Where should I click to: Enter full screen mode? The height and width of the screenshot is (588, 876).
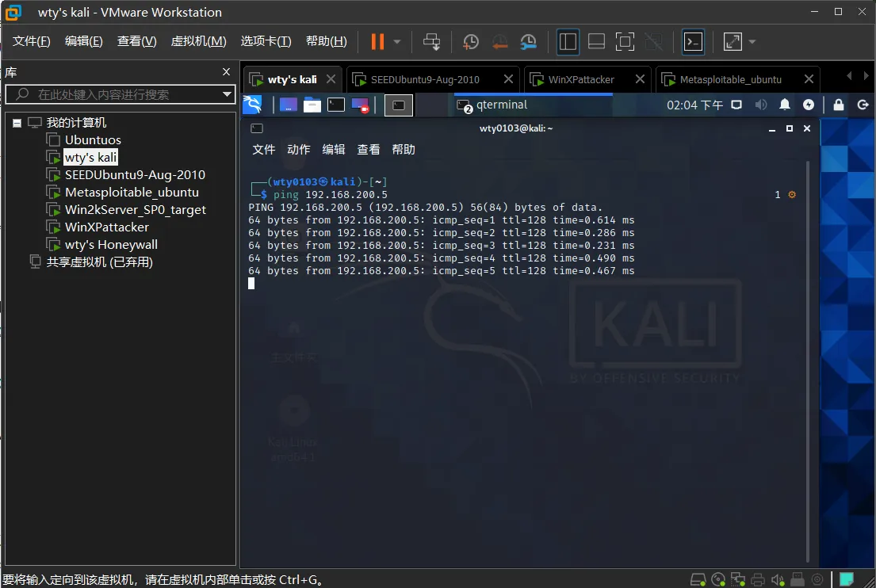click(x=625, y=41)
